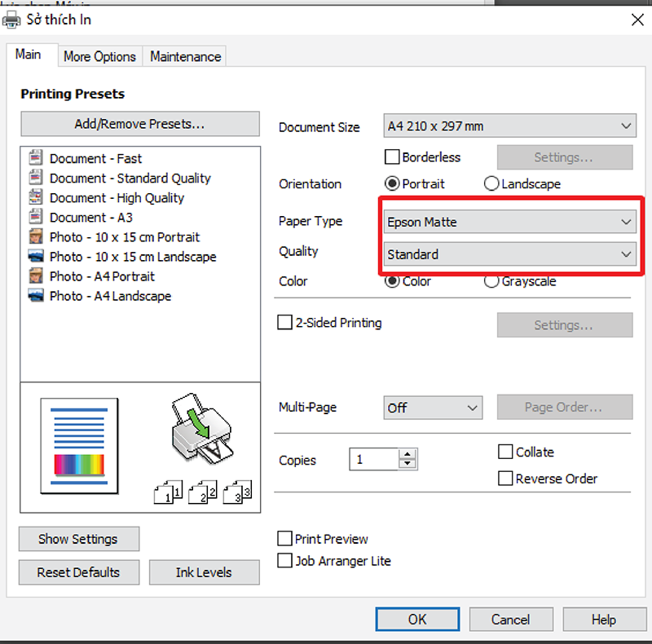The width and height of the screenshot is (652, 644).
Task: Click the page order 1-1 icon
Action: pos(168,492)
